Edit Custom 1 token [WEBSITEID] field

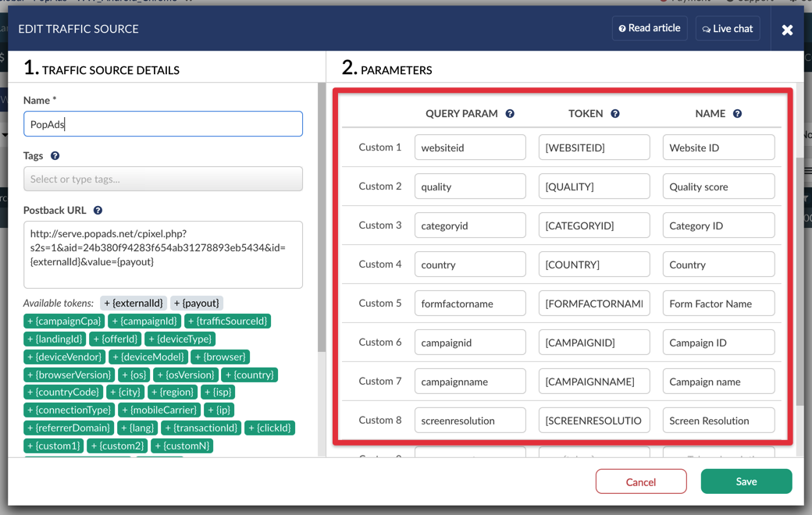(594, 147)
